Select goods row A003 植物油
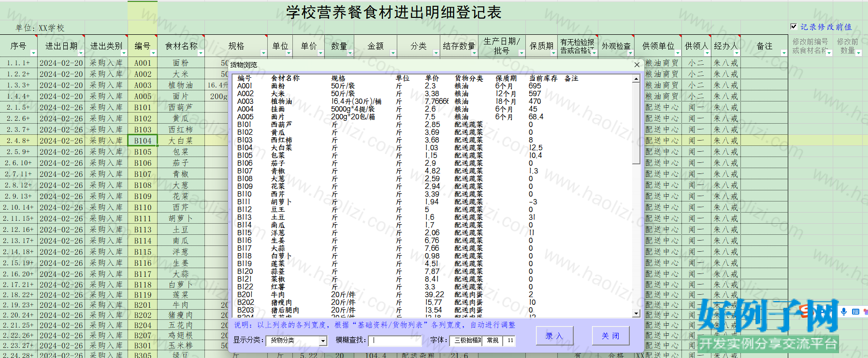 click(433, 101)
